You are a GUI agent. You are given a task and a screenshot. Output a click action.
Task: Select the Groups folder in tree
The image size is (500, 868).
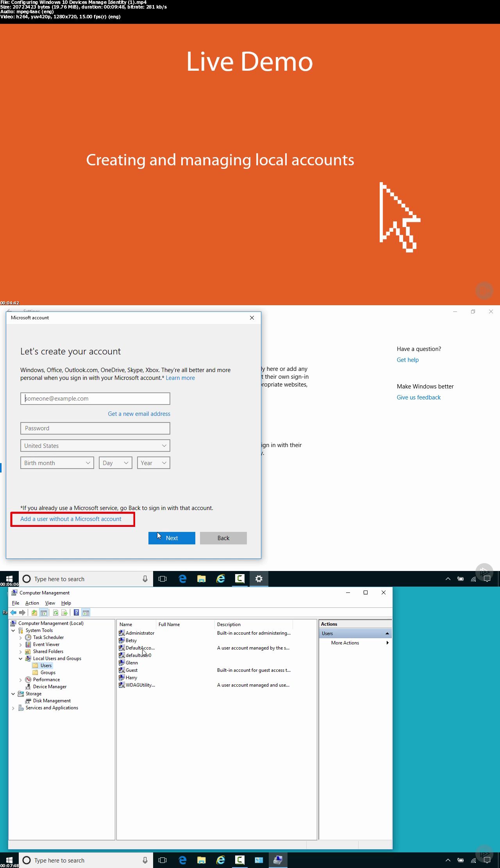click(x=48, y=672)
